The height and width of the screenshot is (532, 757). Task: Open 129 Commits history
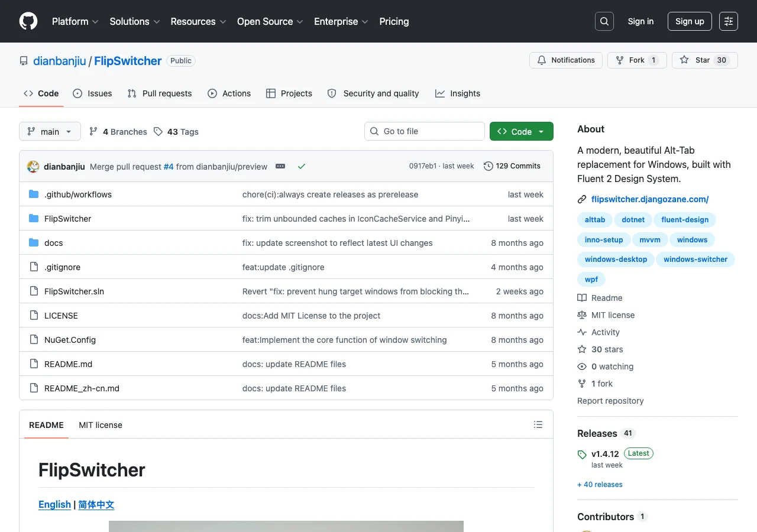(x=512, y=166)
